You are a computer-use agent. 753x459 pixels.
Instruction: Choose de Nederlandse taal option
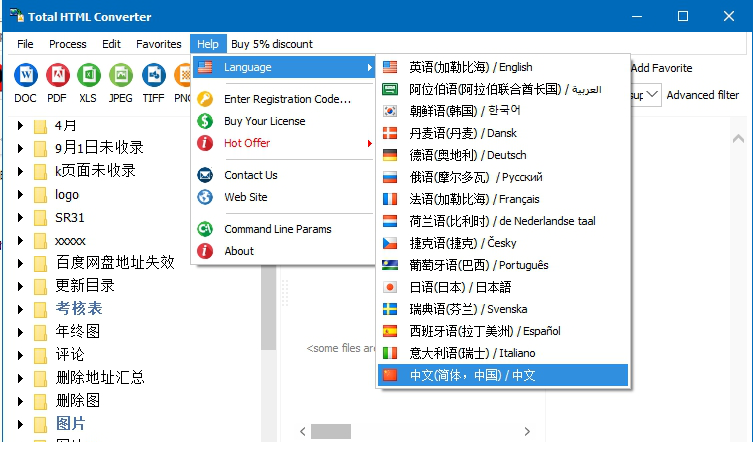point(503,221)
